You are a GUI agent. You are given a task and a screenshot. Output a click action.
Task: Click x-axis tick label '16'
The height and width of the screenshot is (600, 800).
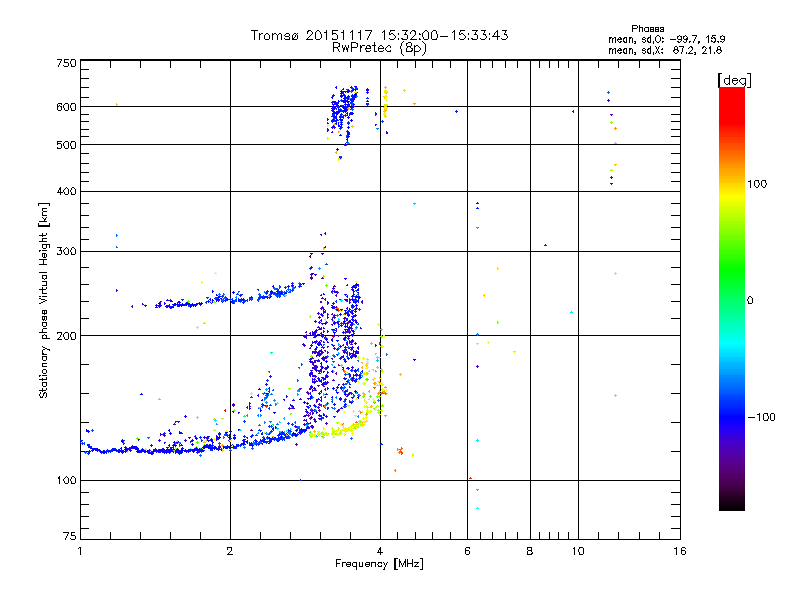pyautogui.click(x=680, y=551)
